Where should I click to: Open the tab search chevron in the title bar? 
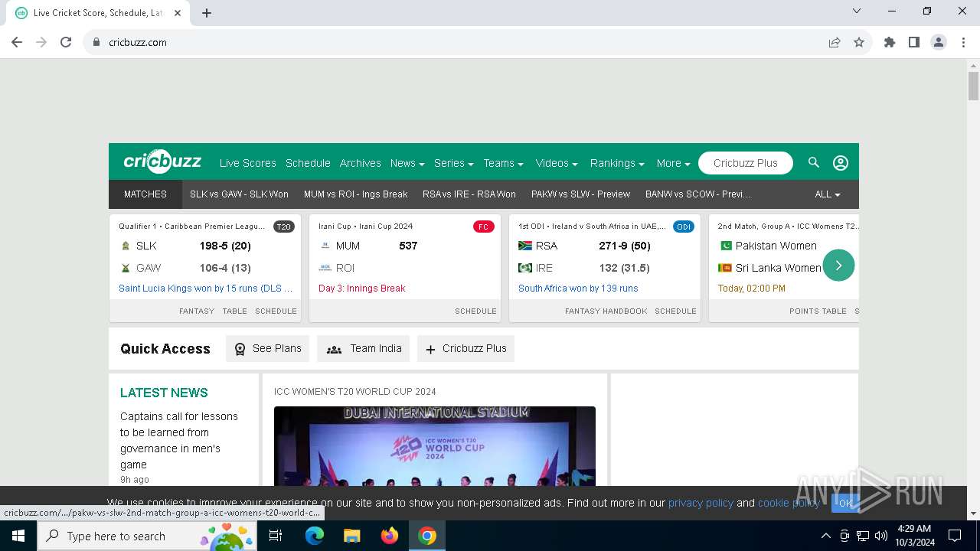(857, 11)
